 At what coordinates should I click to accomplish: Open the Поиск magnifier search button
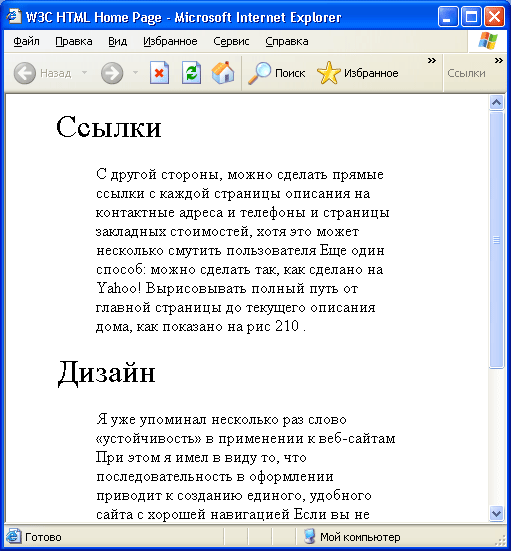tap(277, 73)
